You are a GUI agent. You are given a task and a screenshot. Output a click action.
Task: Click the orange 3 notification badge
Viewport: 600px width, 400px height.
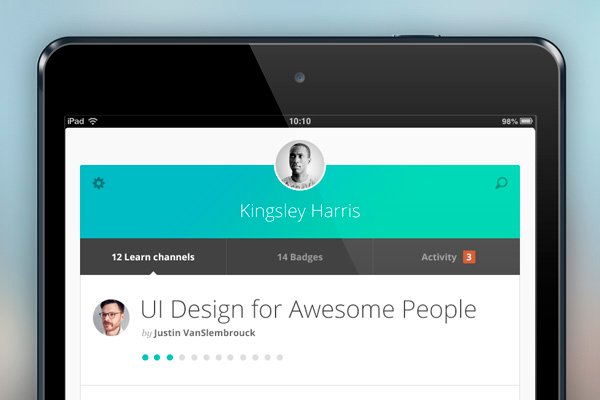469,257
